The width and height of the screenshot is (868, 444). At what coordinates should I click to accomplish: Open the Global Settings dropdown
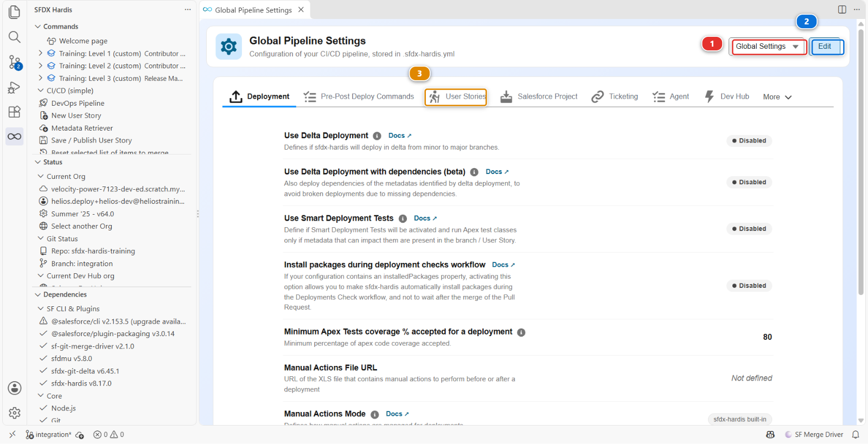point(767,47)
